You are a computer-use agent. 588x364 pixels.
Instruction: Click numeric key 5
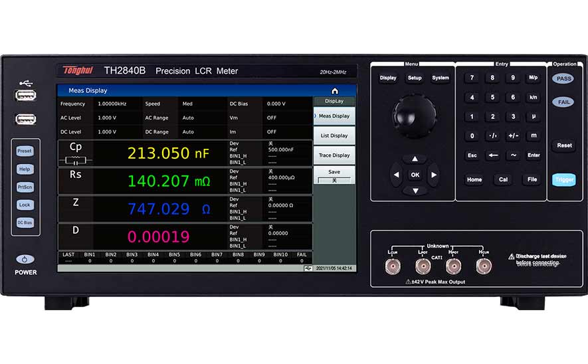[x=493, y=98]
